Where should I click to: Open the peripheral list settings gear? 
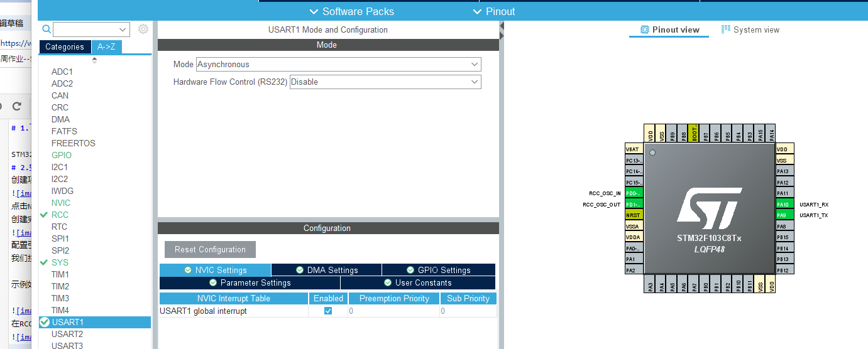coord(143,29)
